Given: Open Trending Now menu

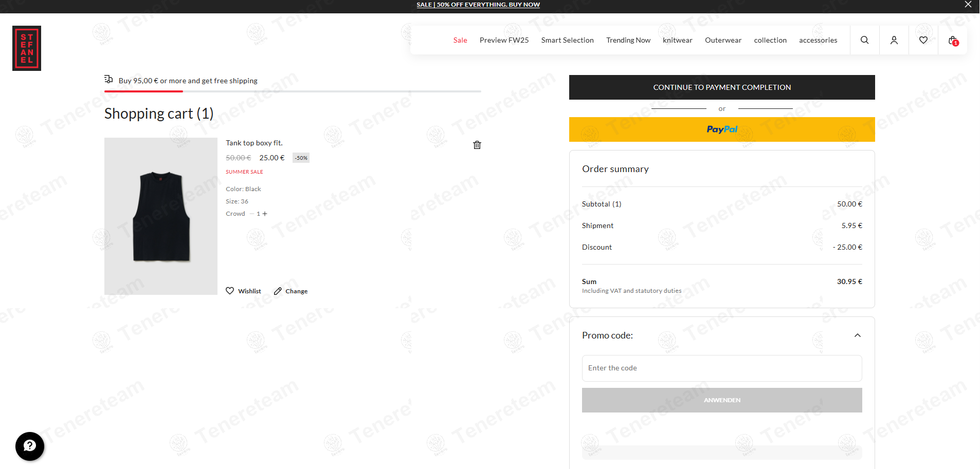Looking at the screenshot, I should pyautogui.click(x=628, y=40).
